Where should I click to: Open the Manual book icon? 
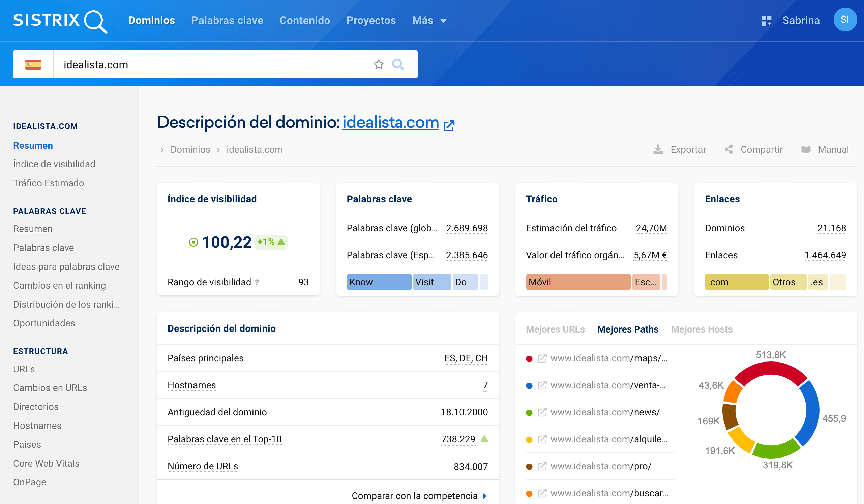pos(806,149)
